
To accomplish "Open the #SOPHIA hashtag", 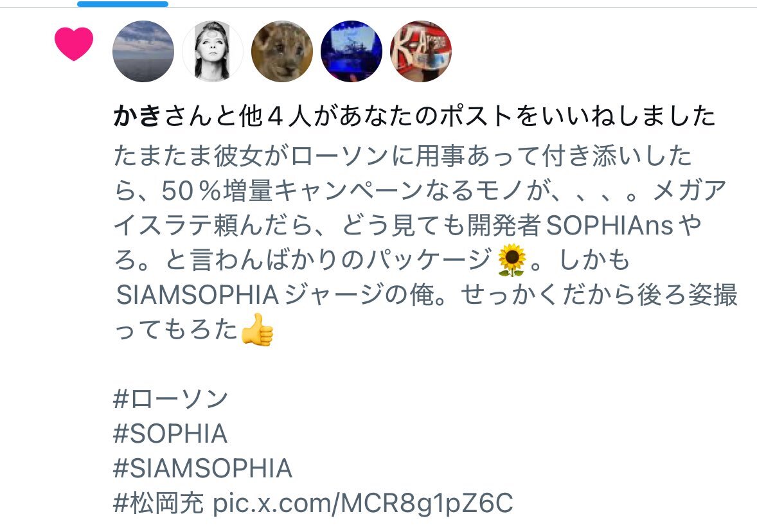I will click(170, 434).
